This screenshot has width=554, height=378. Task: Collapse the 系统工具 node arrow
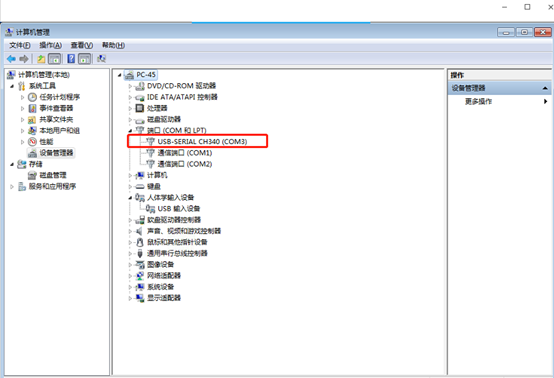(12, 86)
